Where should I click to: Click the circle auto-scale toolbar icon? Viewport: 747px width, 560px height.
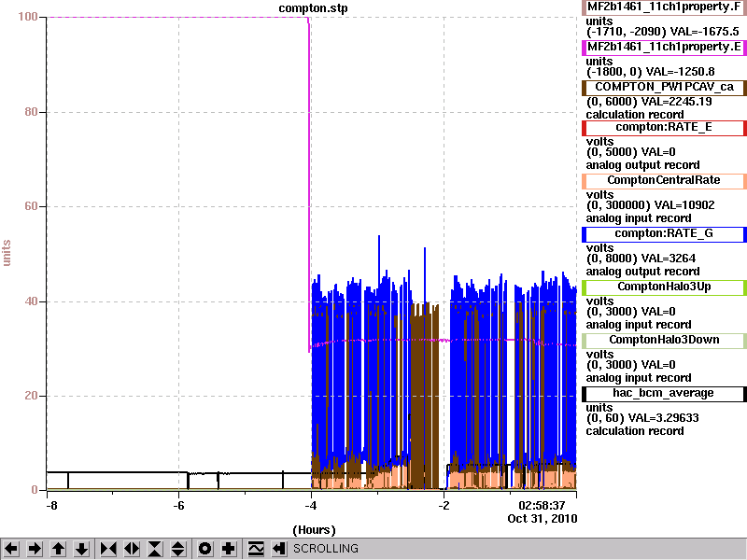tap(204, 549)
